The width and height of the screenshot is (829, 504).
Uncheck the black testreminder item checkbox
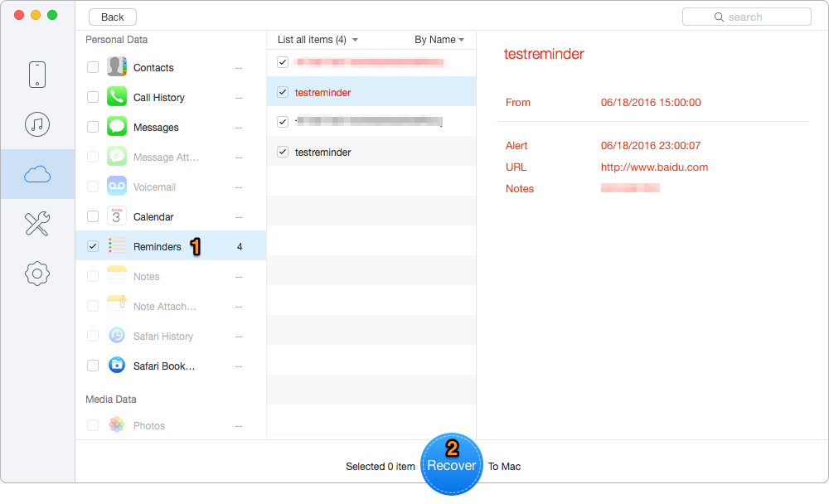[x=283, y=152]
